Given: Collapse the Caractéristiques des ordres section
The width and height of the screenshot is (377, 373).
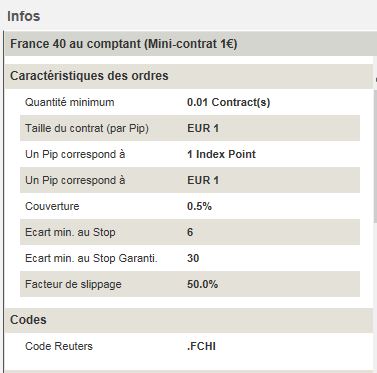Looking at the screenshot, I should [189, 76].
